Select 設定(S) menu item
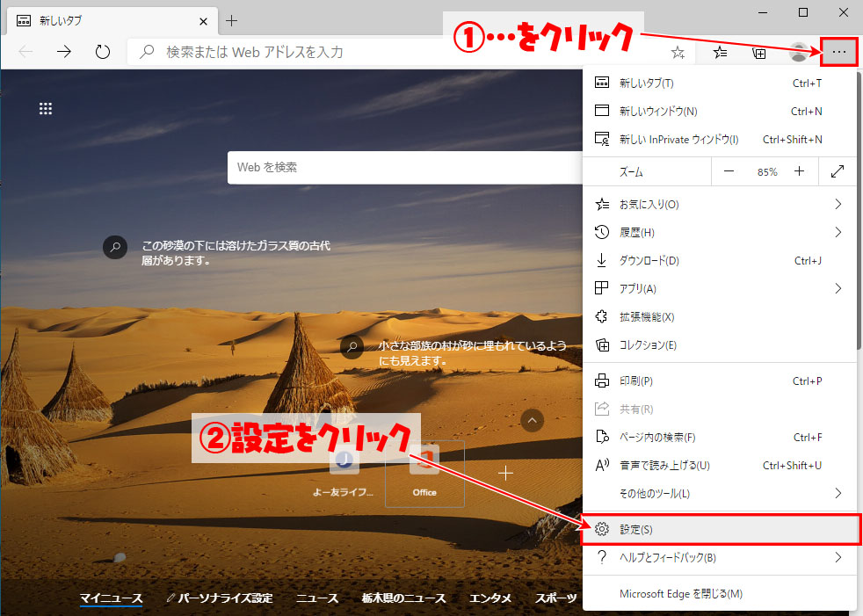Viewport: 863px width, 616px height. click(721, 530)
